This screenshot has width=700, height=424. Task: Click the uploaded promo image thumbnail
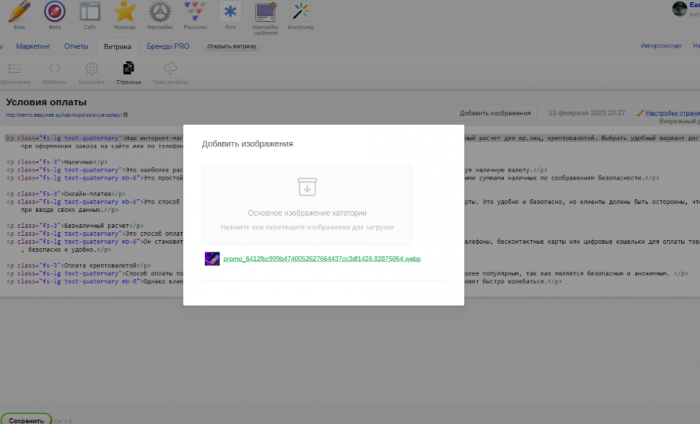point(211,258)
